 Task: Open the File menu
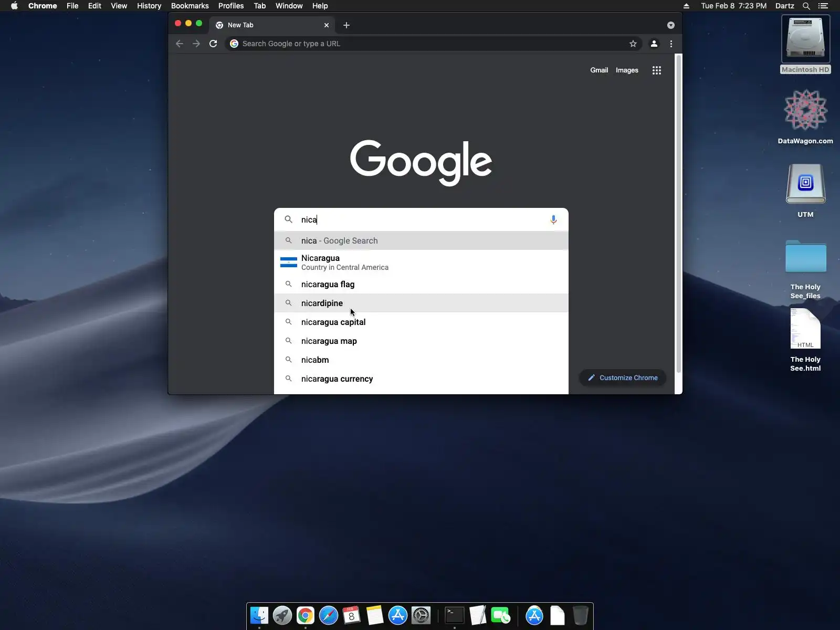[x=72, y=6]
